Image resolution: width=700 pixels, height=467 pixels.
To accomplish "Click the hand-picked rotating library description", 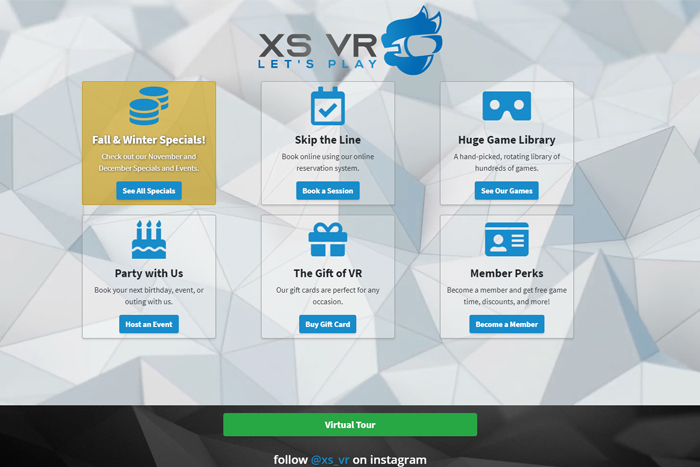I will [507, 163].
